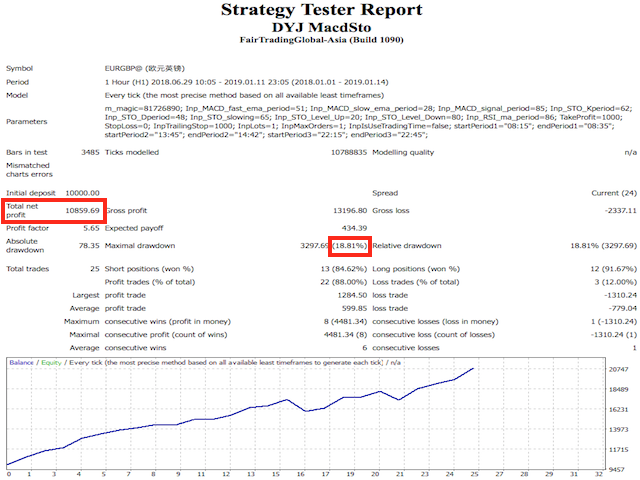Click 'FairTradingGlobal-Asia (Build 1090)' text
Viewport: 640px width, 480px height.
pos(322,40)
